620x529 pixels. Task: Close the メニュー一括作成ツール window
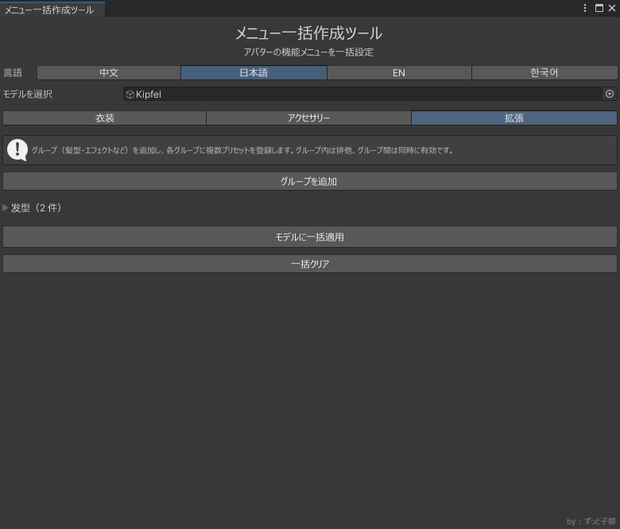click(612, 8)
